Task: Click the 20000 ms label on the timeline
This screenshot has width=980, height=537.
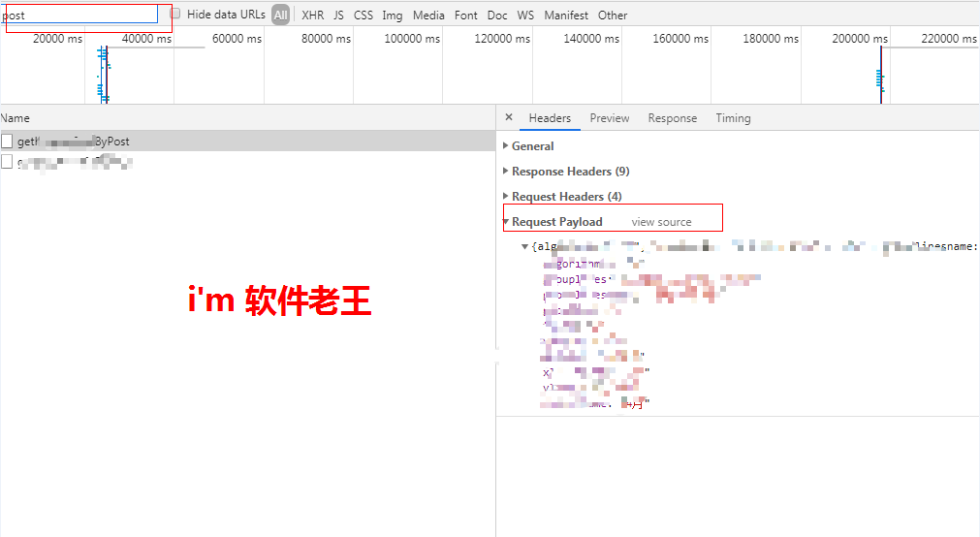Action: [57, 39]
